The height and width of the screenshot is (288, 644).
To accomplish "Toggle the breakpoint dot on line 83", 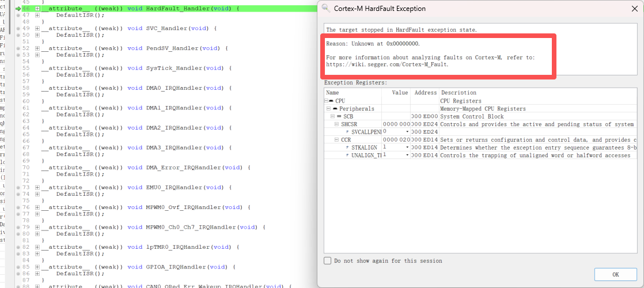I will (x=18, y=254).
